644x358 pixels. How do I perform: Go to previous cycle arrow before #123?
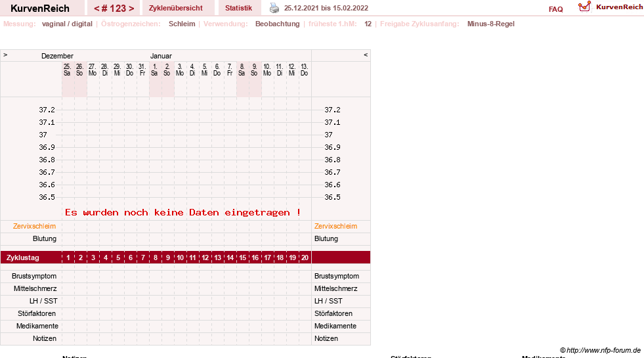point(97,9)
